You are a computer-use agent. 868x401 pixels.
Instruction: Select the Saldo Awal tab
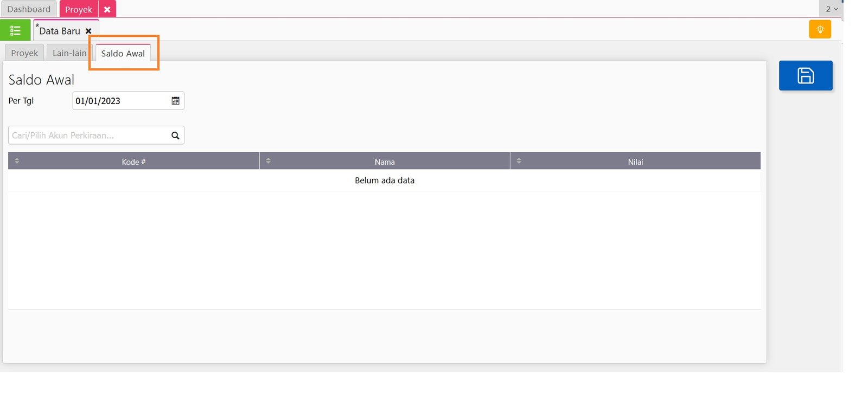click(x=123, y=54)
